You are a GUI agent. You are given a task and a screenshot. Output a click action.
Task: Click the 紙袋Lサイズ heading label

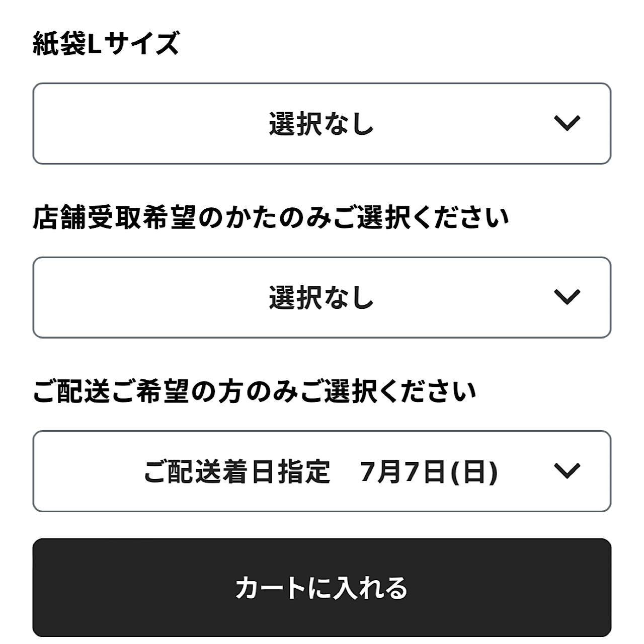[x=106, y=43]
